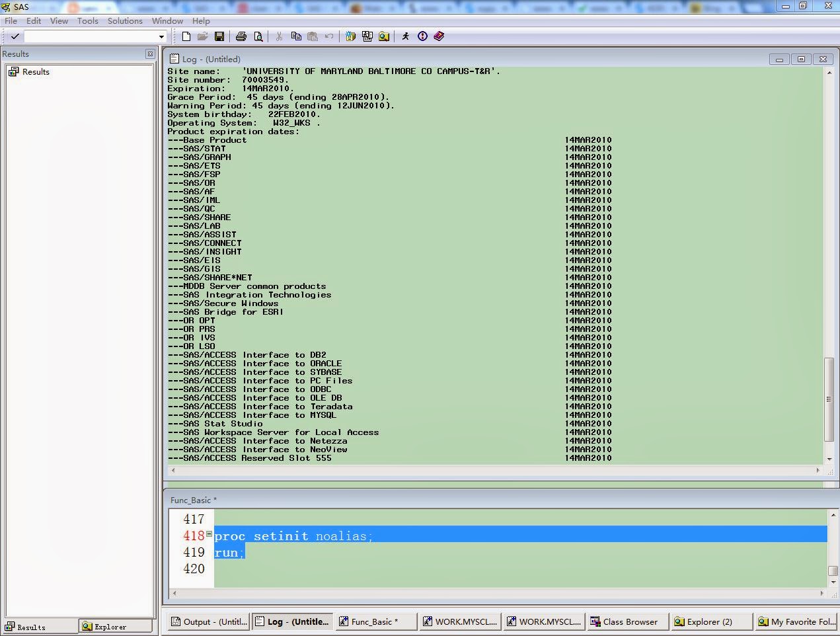
Task: Switch to the Output window
Action: (x=208, y=621)
